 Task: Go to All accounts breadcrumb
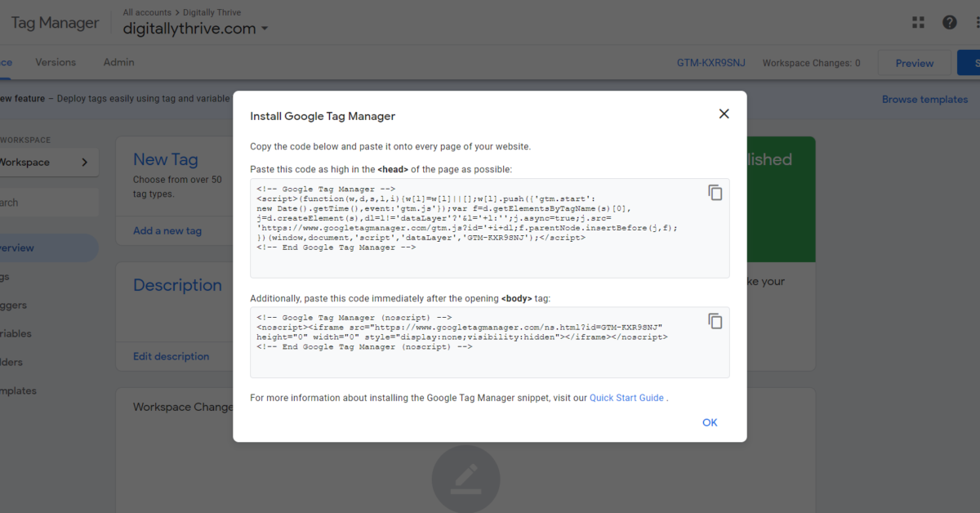tap(147, 12)
